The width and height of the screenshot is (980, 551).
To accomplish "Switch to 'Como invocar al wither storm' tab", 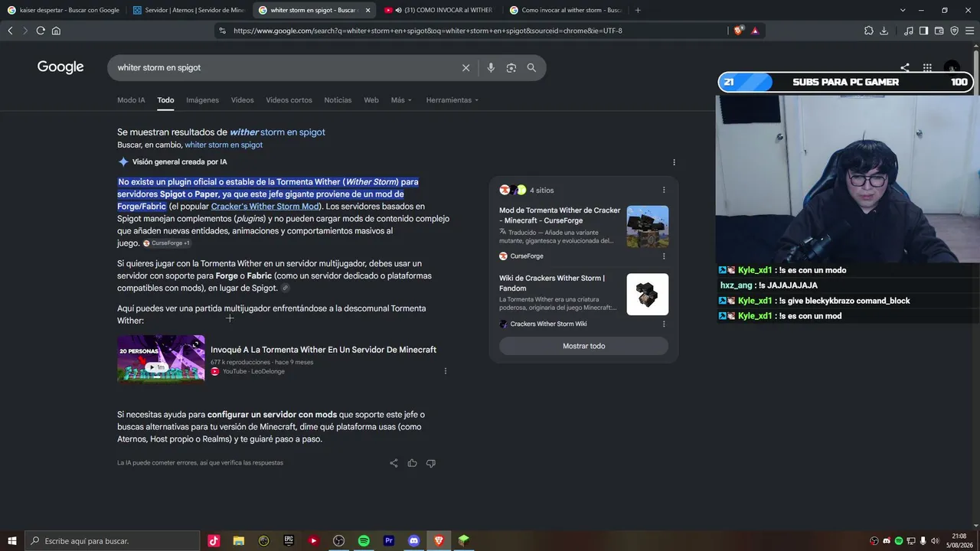I will pos(564,10).
